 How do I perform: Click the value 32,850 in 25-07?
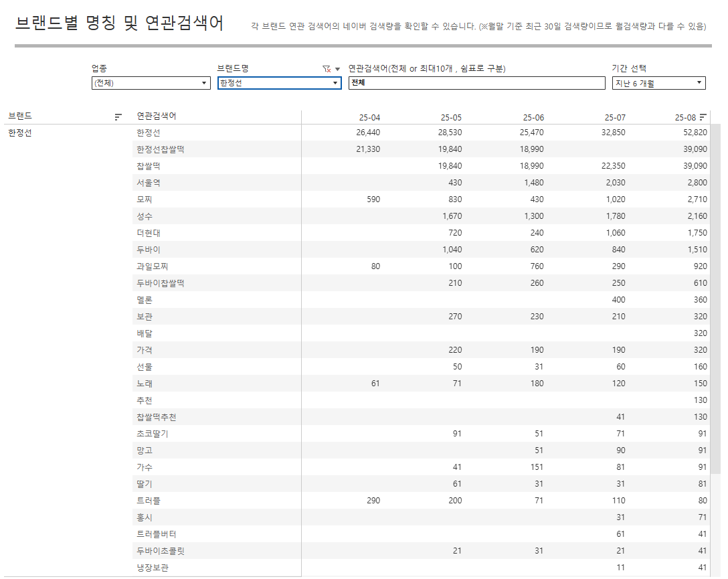614,133
